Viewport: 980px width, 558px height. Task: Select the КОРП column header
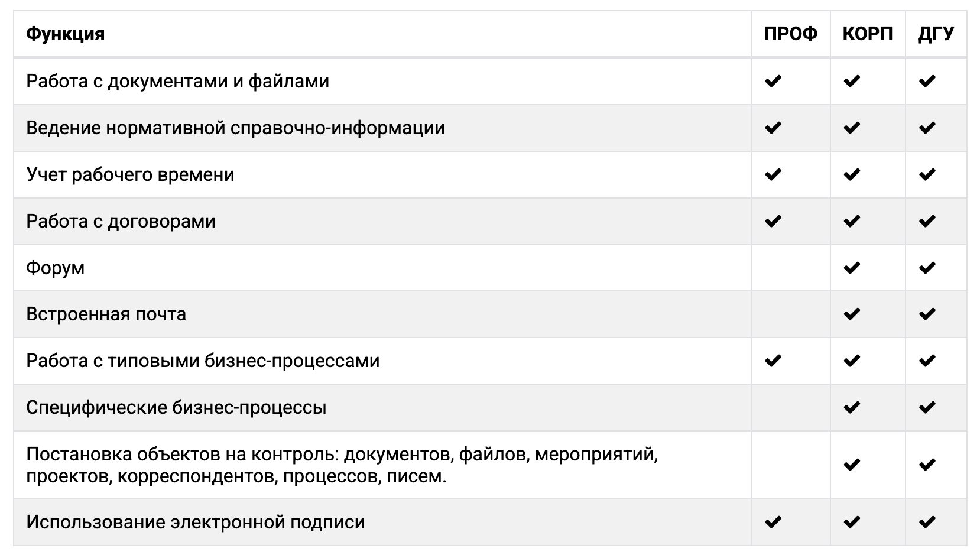click(868, 34)
